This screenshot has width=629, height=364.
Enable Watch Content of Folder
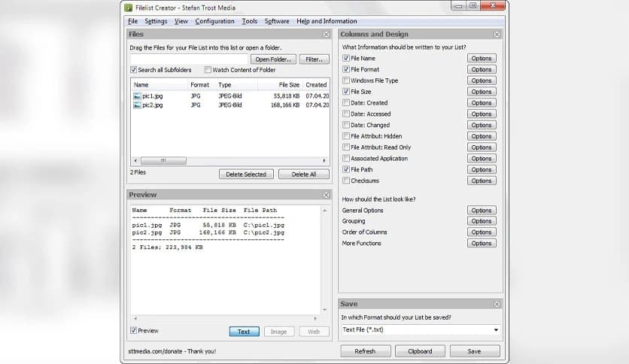(x=208, y=70)
